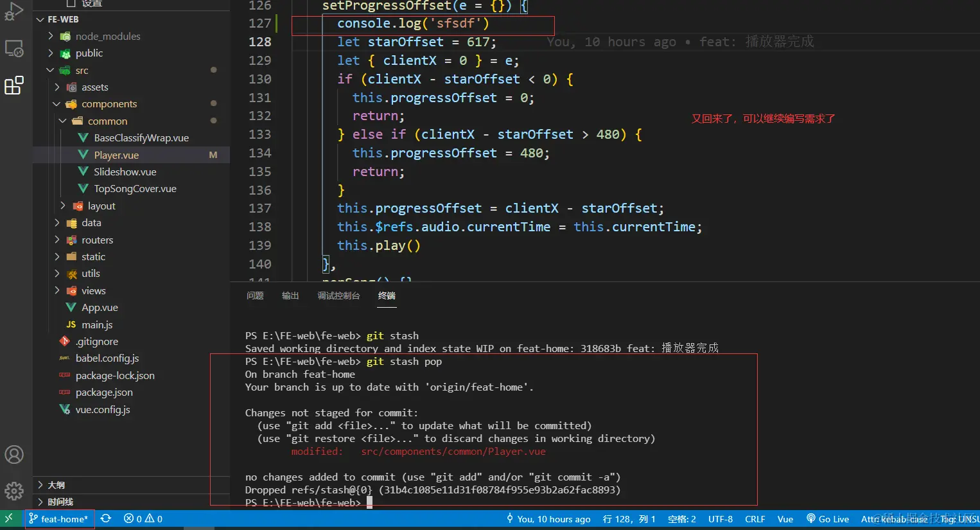The height and width of the screenshot is (530, 980).
Task: Expand the layout folder
Action: coord(63,206)
